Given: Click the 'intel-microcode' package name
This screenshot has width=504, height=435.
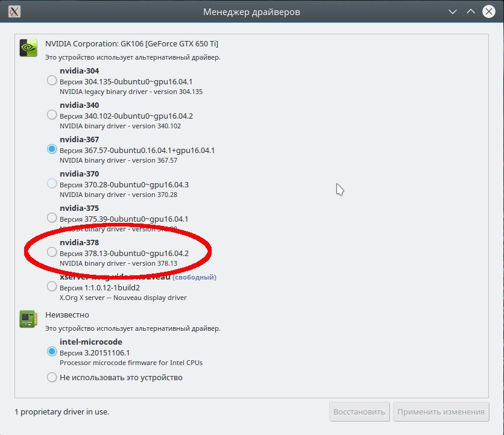Looking at the screenshot, I should (91, 342).
